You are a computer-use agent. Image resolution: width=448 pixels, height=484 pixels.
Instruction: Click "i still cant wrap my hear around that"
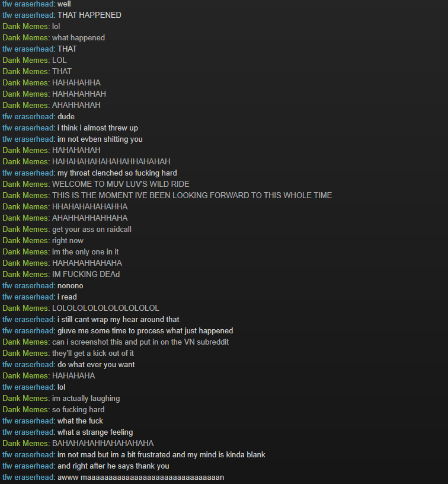coord(118,320)
